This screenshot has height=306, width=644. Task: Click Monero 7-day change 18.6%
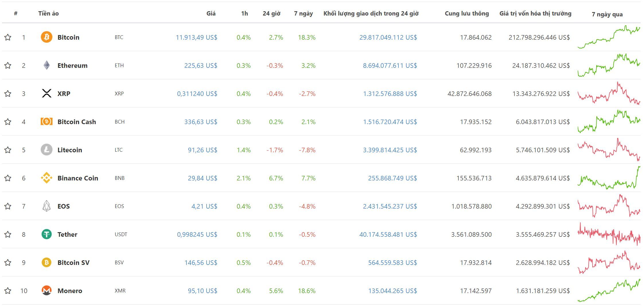click(x=307, y=290)
